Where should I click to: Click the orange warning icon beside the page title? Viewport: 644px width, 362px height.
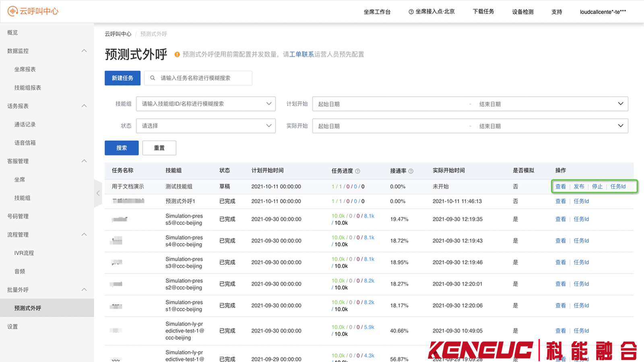[177, 54]
